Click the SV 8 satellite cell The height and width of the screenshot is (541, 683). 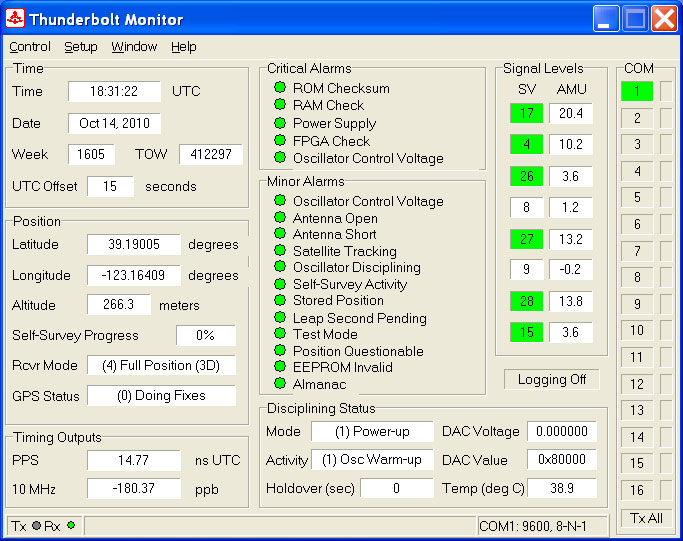coord(526,207)
